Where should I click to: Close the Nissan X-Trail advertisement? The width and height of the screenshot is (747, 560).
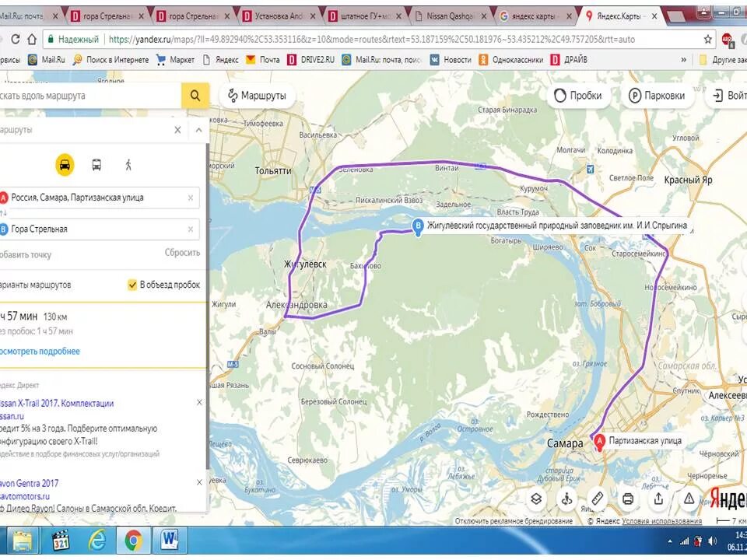point(200,402)
